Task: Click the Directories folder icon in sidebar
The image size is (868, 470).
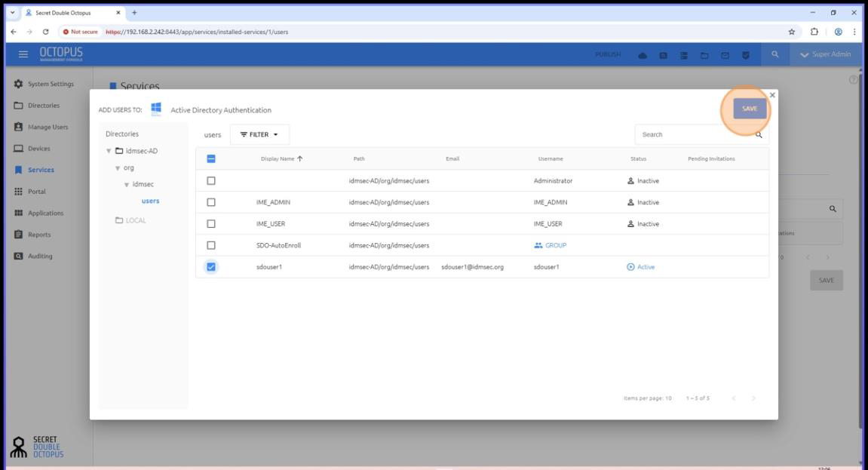Action: coord(18,105)
